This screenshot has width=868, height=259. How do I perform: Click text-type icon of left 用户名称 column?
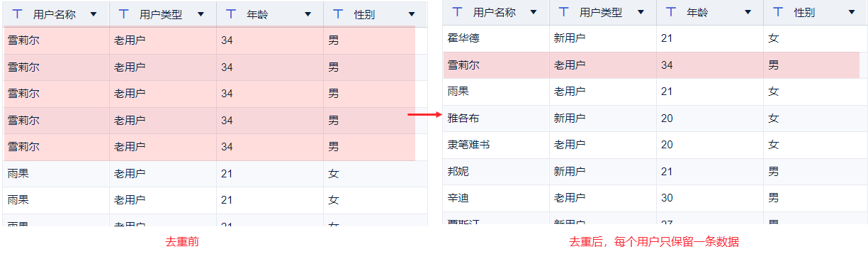[18, 14]
